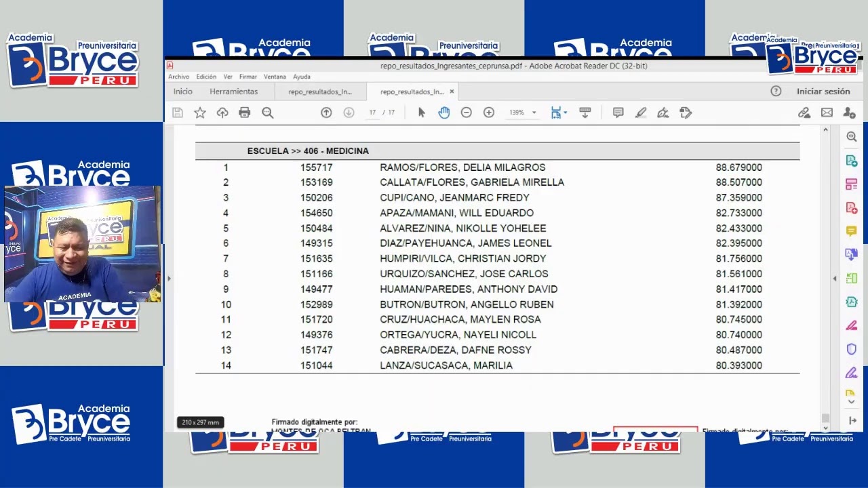
Task: Click the scroll up arrow of vertical scrollbar
Action: [x=825, y=130]
